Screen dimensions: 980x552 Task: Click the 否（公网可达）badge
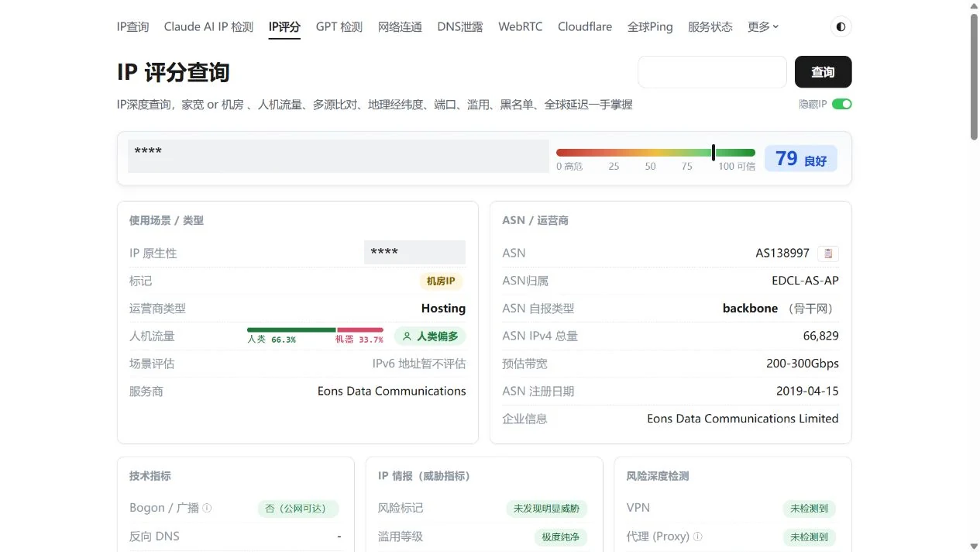[x=298, y=509]
